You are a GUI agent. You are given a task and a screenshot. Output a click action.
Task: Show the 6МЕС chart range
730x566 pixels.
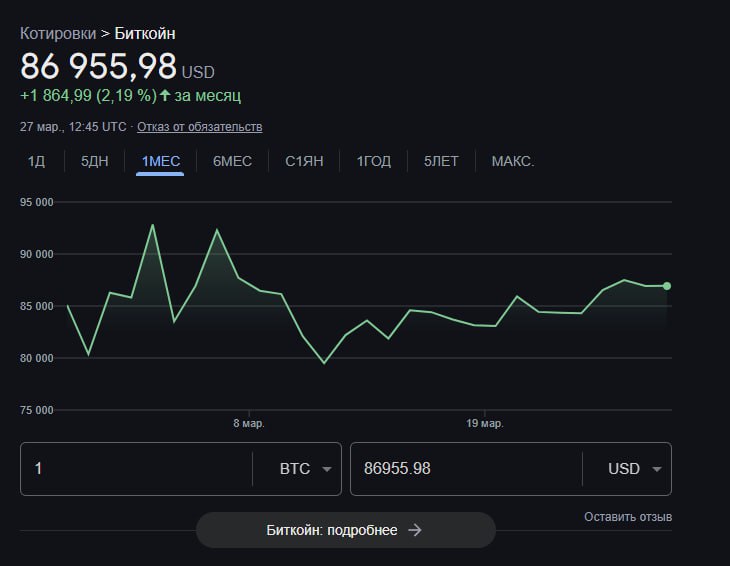click(x=232, y=162)
